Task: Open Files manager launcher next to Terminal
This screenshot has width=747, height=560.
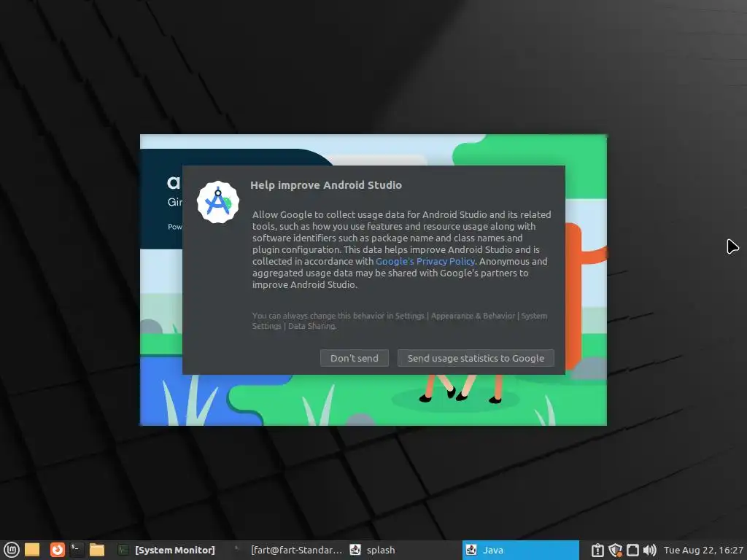Action: 97,550
